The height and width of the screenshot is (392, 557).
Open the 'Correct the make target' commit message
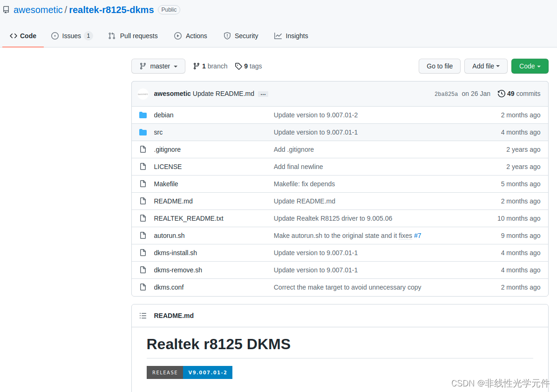click(x=347, y=287)
